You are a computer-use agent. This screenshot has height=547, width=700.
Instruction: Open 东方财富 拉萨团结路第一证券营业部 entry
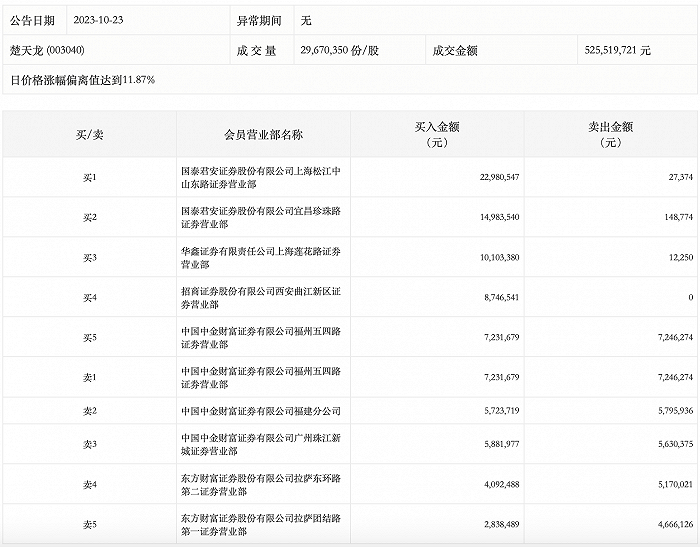coord(261,525)
